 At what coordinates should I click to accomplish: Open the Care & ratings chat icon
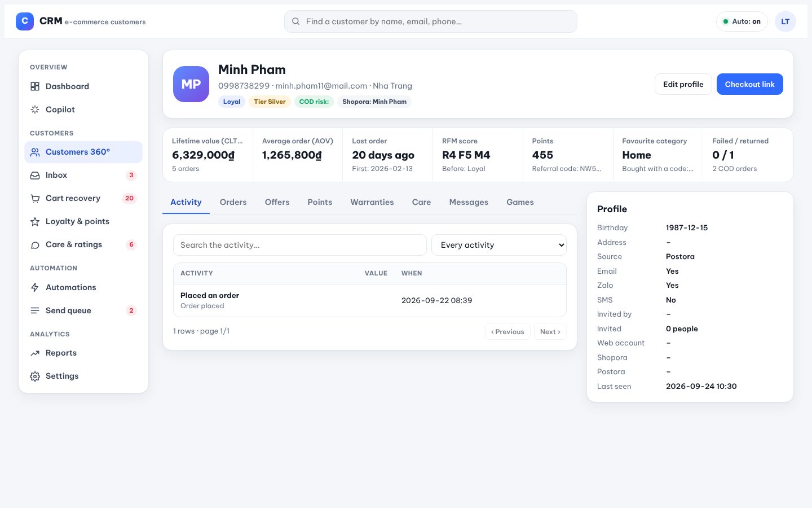(35, 245)
